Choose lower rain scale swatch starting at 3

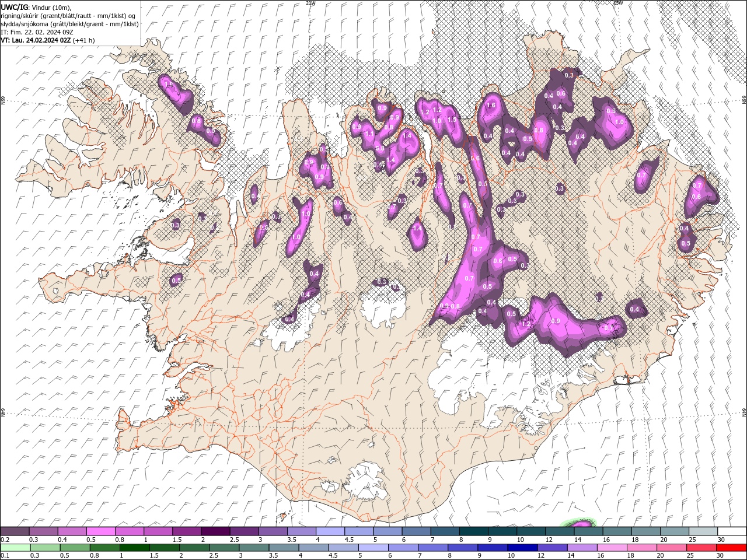[254, 548]
